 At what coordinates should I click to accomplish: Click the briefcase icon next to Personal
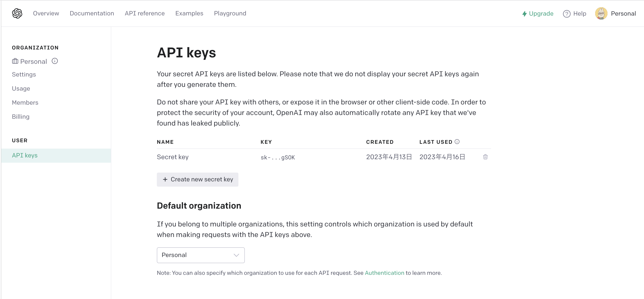[15, 61]
